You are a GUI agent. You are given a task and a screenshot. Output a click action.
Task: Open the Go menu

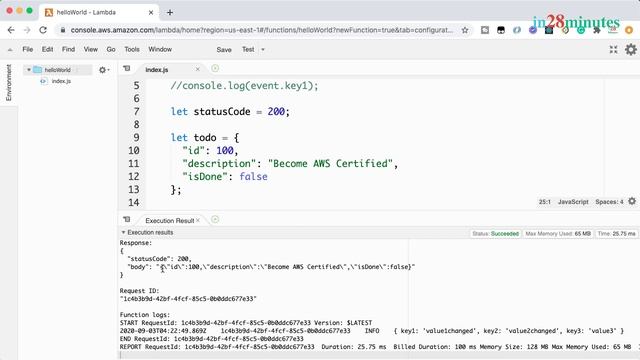coord(111,49)
